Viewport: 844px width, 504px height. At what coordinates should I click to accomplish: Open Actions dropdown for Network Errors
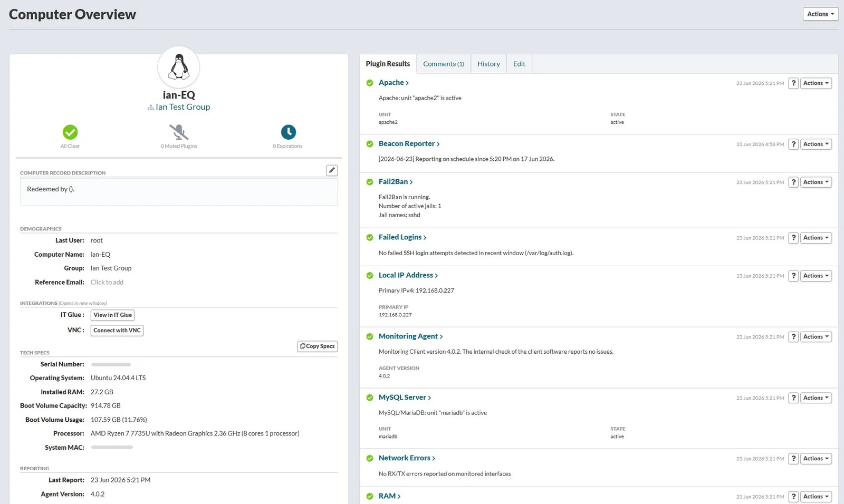pyautogui.click(x=816, y=459)
